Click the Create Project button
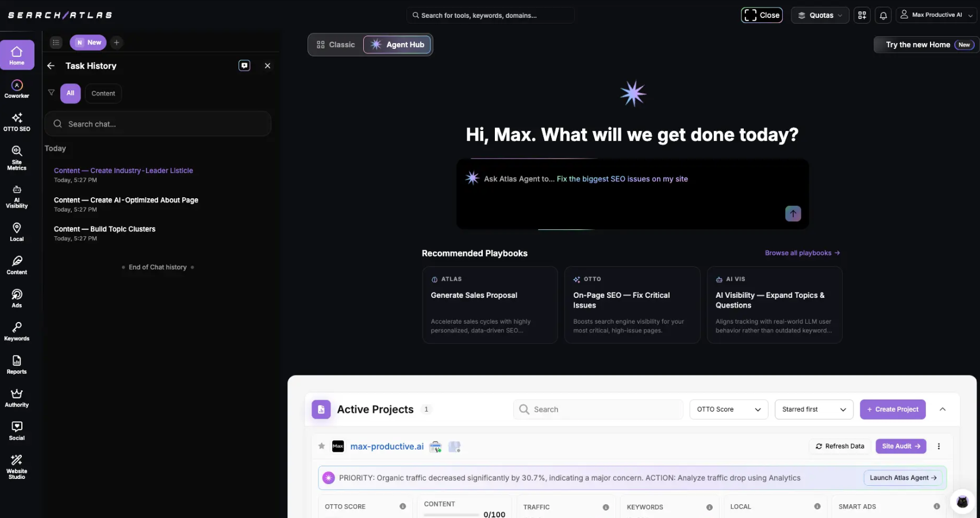Screen dimensions: 980x518 coord(893,409)
